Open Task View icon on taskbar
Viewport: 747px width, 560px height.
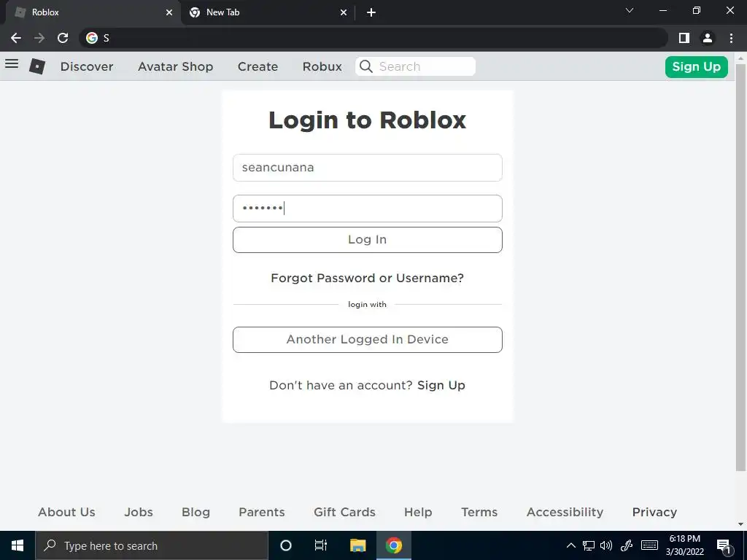click(x=321, y=545)
